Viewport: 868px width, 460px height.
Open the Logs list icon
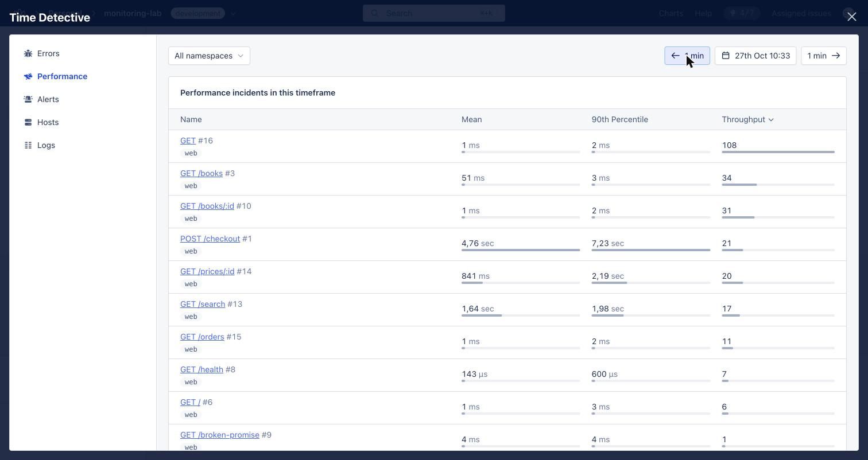[x=28, y=145]
